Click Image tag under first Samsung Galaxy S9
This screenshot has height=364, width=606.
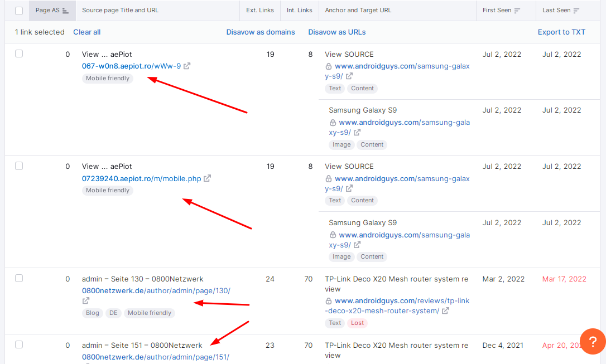point(342,145)
